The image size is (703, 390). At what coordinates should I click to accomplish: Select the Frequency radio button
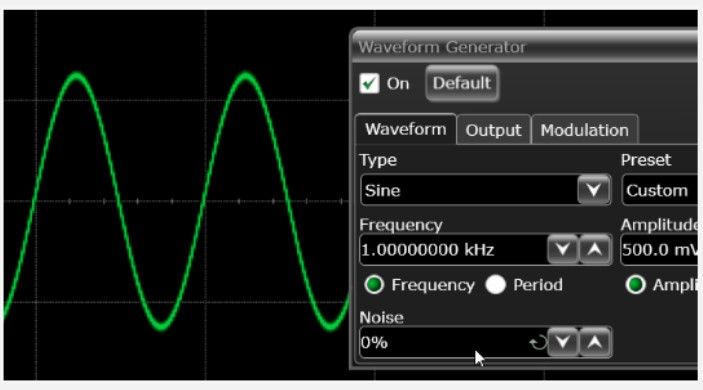374,285
